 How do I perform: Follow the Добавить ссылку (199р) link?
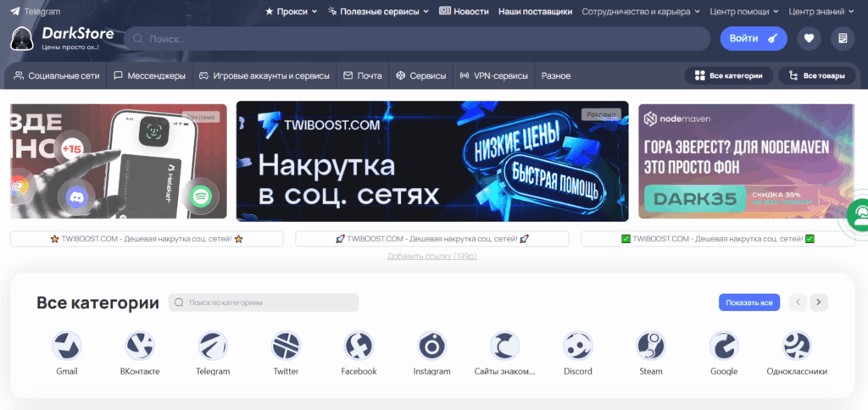coord(431,256)
